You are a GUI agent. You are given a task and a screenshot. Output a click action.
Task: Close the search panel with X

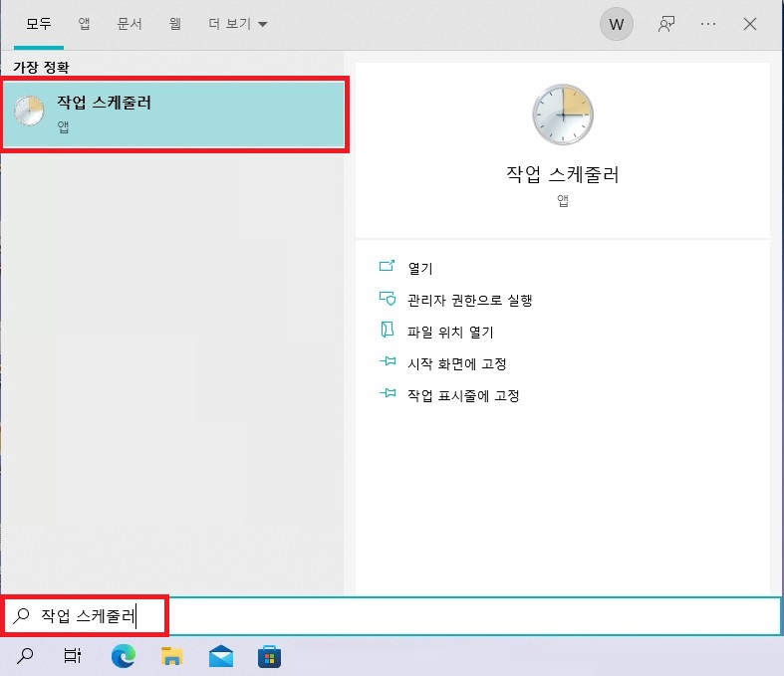point(749,24)
